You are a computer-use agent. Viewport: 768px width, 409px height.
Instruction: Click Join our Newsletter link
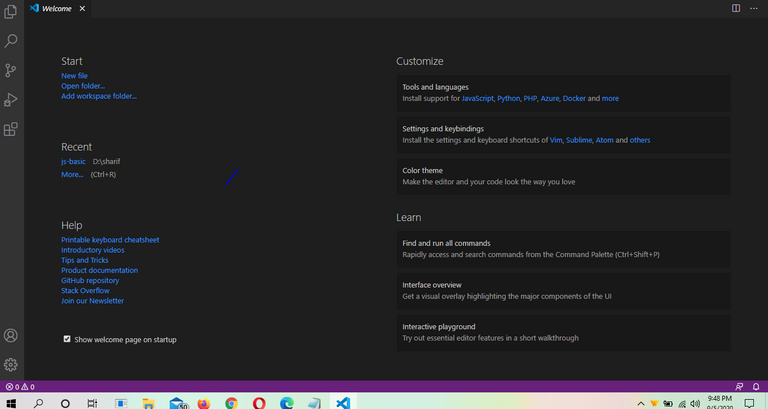pos(93,301)
